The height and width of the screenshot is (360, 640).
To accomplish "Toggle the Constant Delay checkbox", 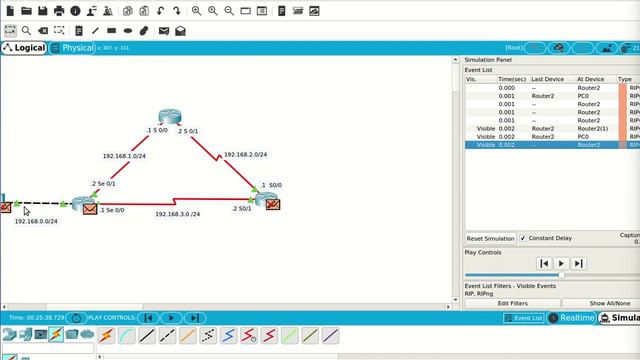I will point(523,238).
